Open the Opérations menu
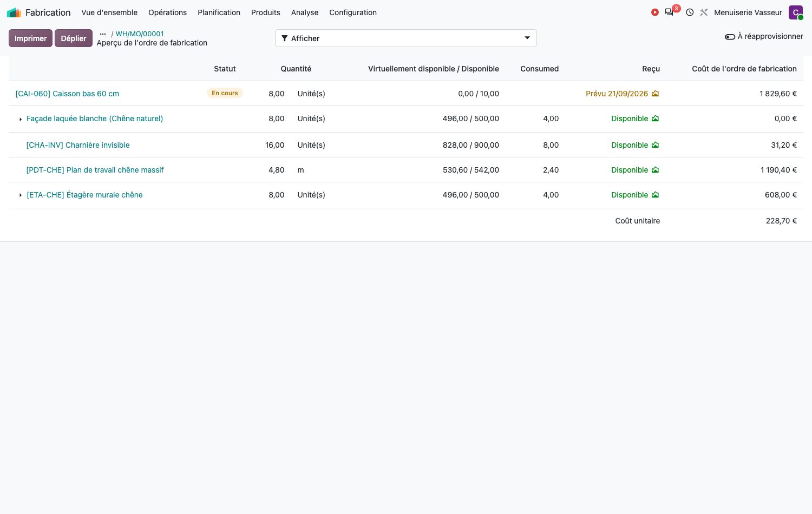 tap(167, 12)
